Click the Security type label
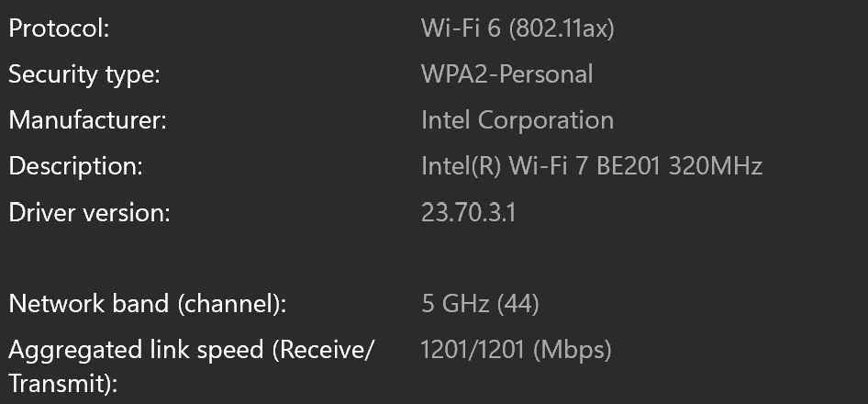 (84, 74)
